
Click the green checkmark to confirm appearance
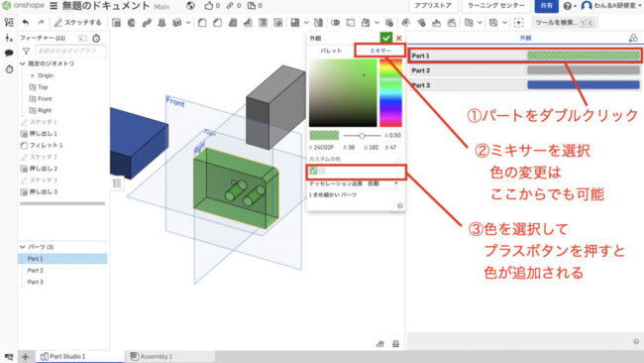(x=385, y=38)
